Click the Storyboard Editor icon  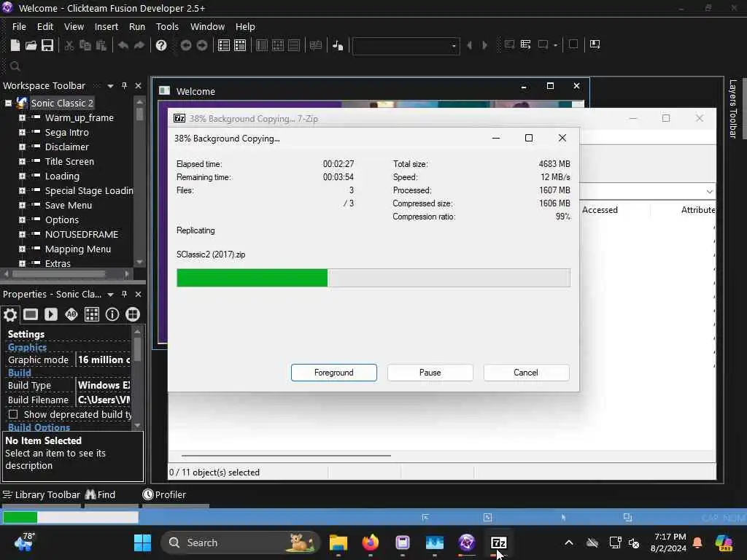click(x=224, y=45)
